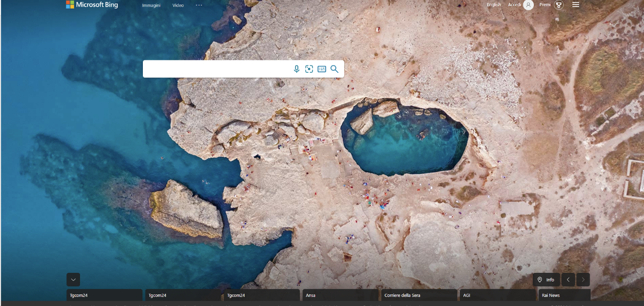Open the on-screen keyboard icon
This screenshot has width=644, height=306.
[322, 69]
